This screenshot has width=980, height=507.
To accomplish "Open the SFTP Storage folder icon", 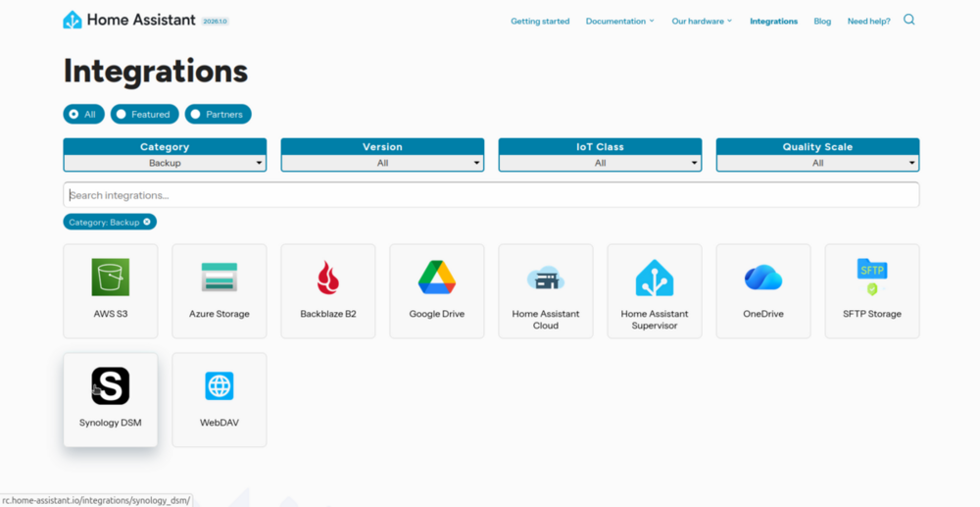I will coord(872,277).
